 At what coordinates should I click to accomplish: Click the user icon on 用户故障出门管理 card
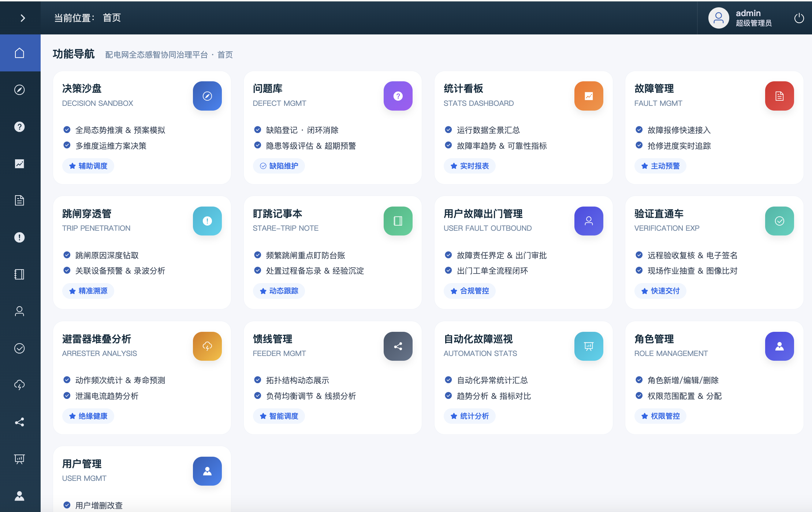click(589, 221)
